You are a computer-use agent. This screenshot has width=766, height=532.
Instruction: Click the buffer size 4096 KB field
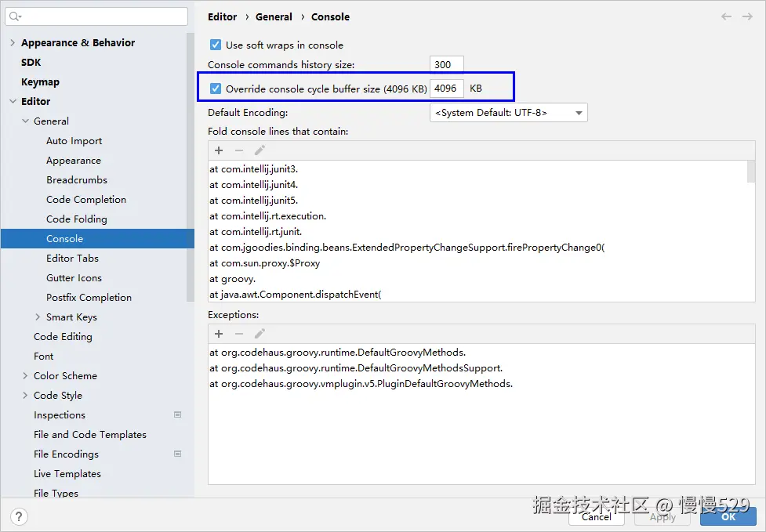[447, 89]
